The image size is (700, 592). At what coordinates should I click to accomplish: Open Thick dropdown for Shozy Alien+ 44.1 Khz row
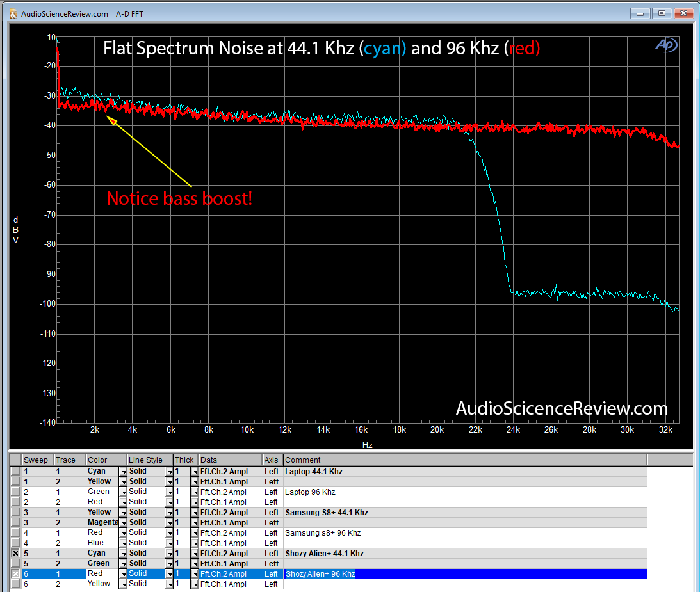[195, 553]
